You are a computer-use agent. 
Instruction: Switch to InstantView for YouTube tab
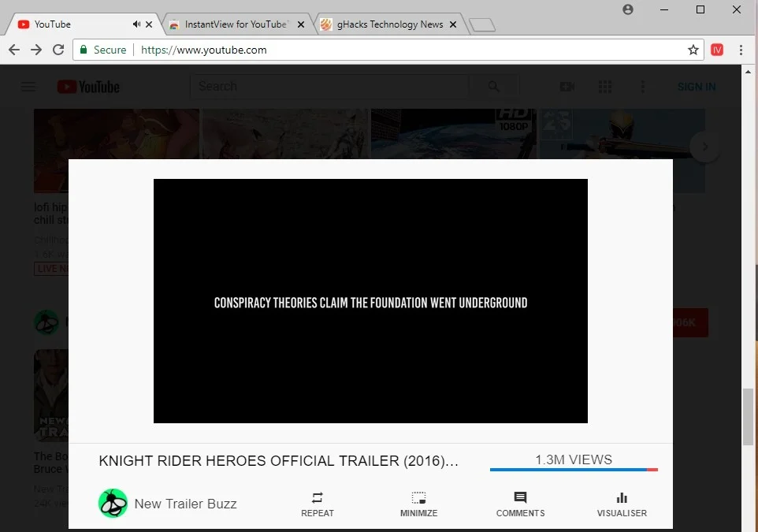coord(236,24)
